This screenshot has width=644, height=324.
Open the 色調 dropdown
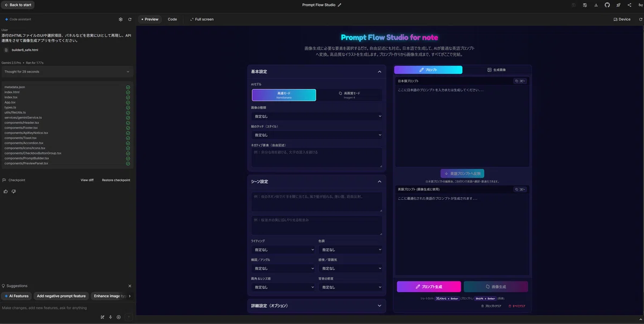350,249
